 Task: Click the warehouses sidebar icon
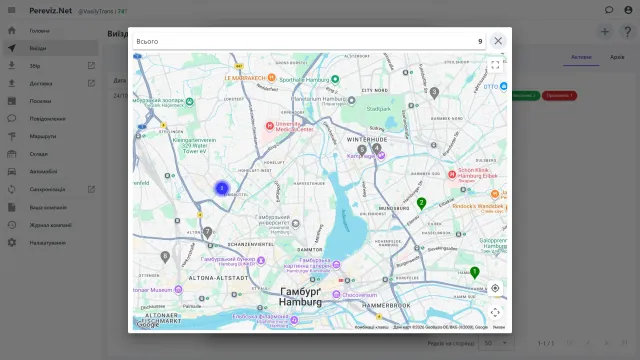(12, 154)
